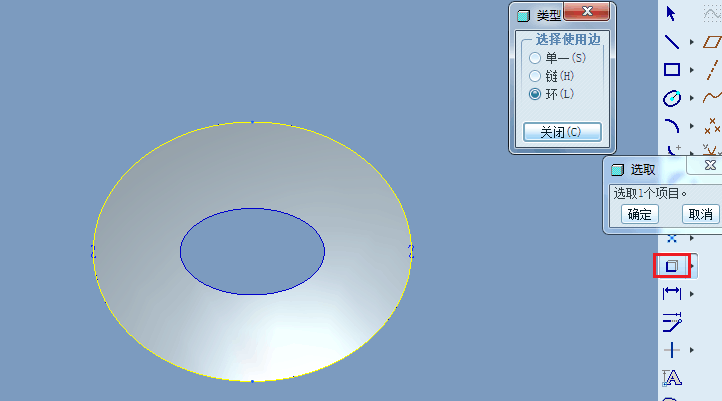Select the Circle sketch tool
The width and height of the screenshot is (722, 401).
click(x=672, y=98)
